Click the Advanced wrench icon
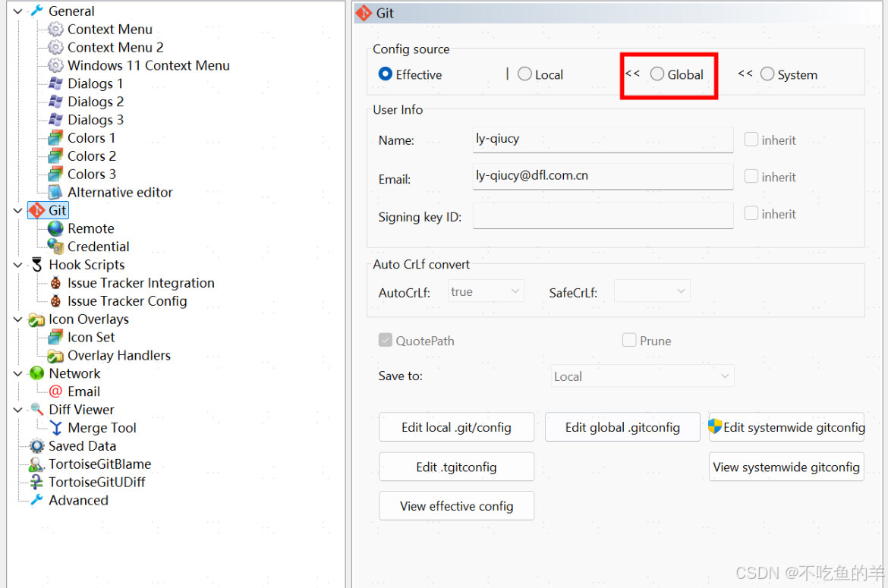 point(37,500)
